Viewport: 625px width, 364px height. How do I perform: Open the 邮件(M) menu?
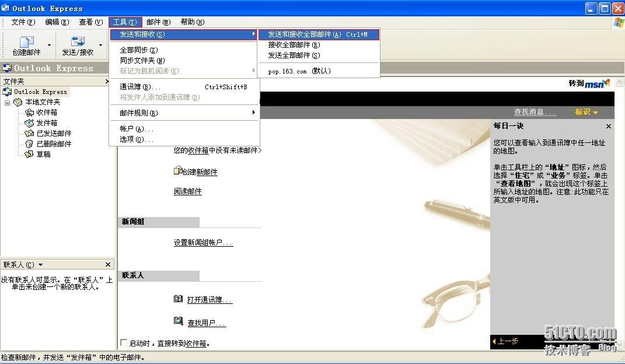(x=158, y=22)
